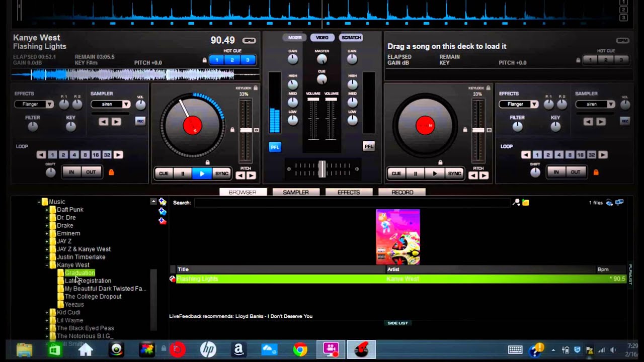The image size is (644, 362).
Task: Click MASTER volume knob
Action: coord(322,59)
